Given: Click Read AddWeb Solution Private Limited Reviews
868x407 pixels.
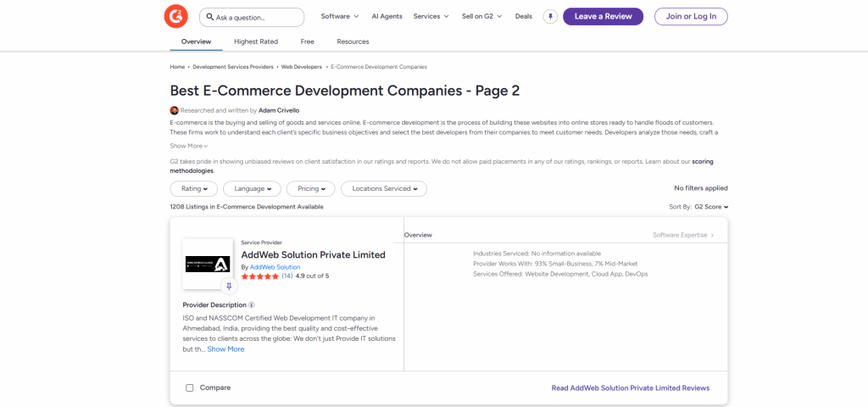Looking at the screenshot, I should pyautogui.click(x=631, y=388).
